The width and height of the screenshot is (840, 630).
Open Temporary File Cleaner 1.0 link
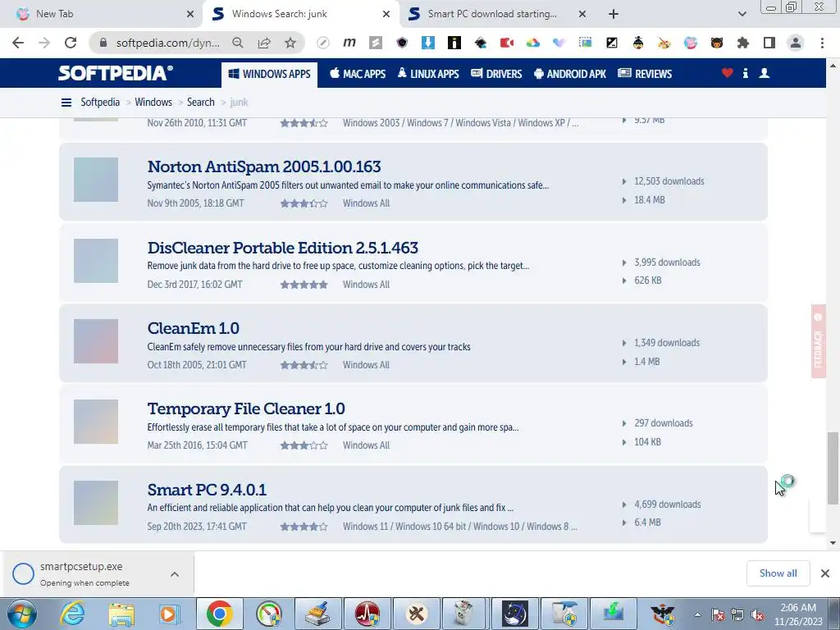(x=246, y=409)
